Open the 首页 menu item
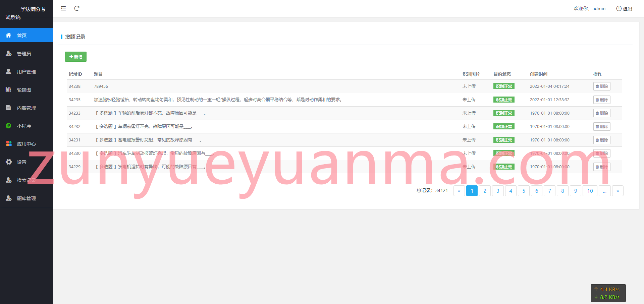644x304 pixels. (26, 35)
